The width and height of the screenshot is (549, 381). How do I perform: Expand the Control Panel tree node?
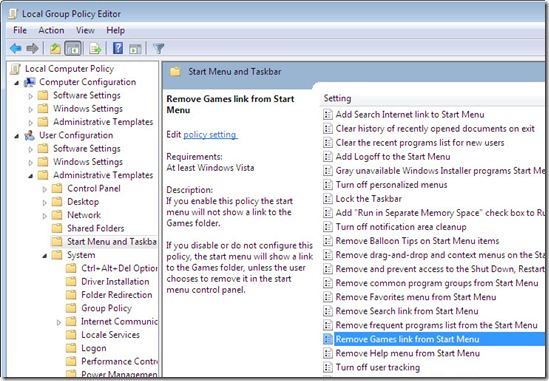(x=44, y=189)
